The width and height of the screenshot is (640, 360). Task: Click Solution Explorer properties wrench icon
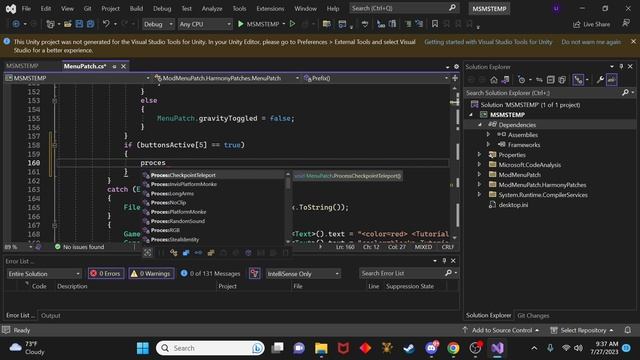(600, 80)
